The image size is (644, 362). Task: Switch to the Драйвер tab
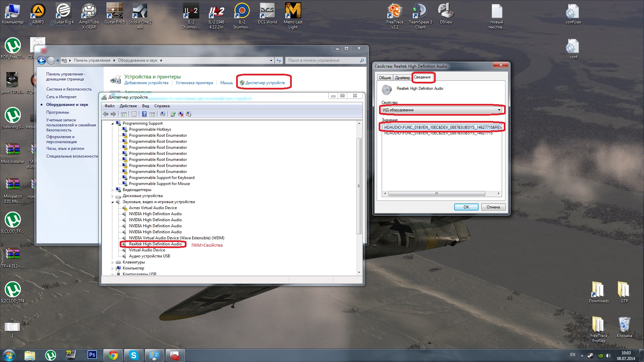(x=402, y=78)
